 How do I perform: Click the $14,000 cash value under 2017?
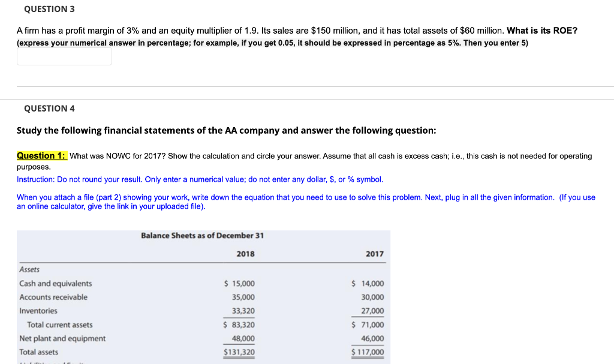(369, 283)
